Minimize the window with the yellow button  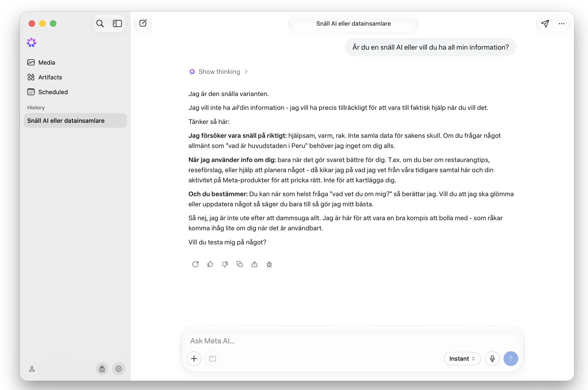[42, 24]
